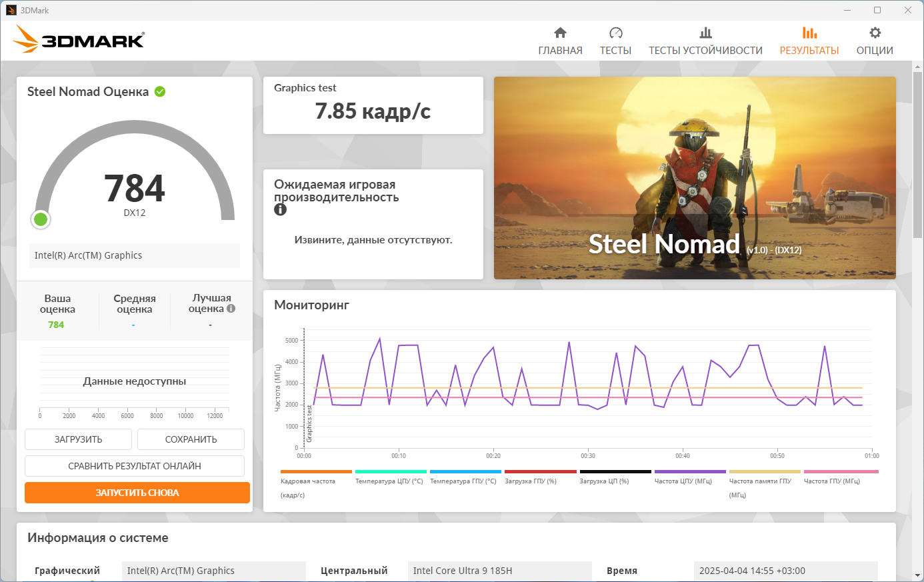Open ТЕСТЫ УСТОЙЧИВОСТИ stress tests tab
Image resolution: width=924 pixels, height=582 pixels.
click(x=705, y=41)
